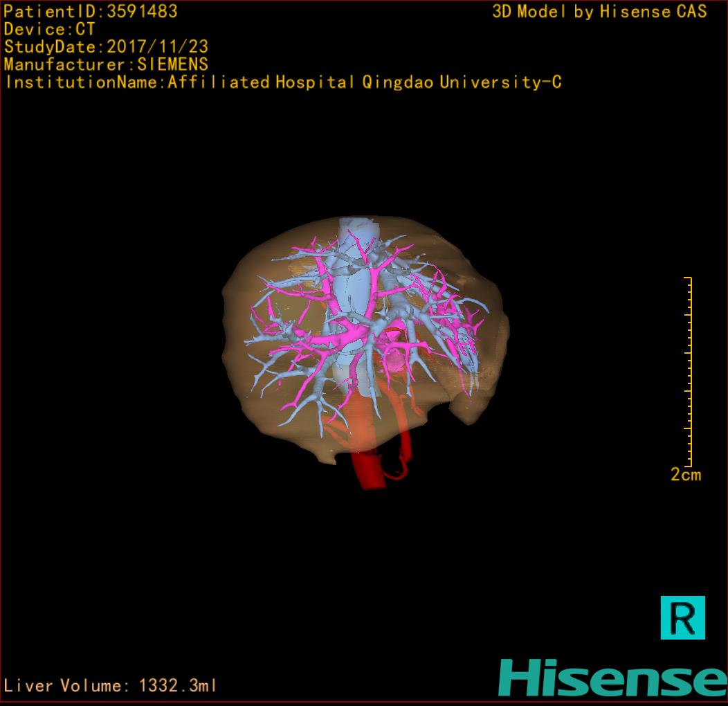Click the Device:CT label
This screenshot has width=728, height=706.
click(50, 30)
